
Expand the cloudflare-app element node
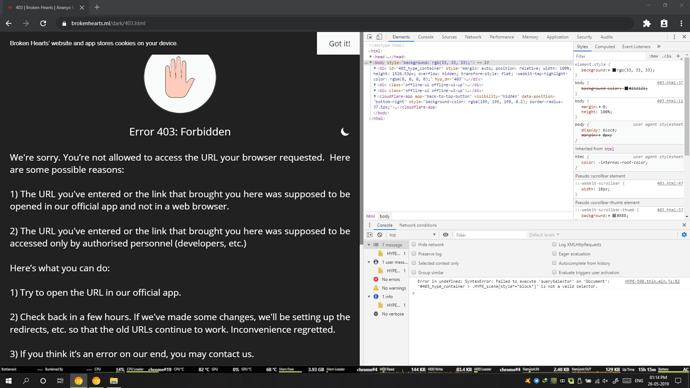point(375,96)
